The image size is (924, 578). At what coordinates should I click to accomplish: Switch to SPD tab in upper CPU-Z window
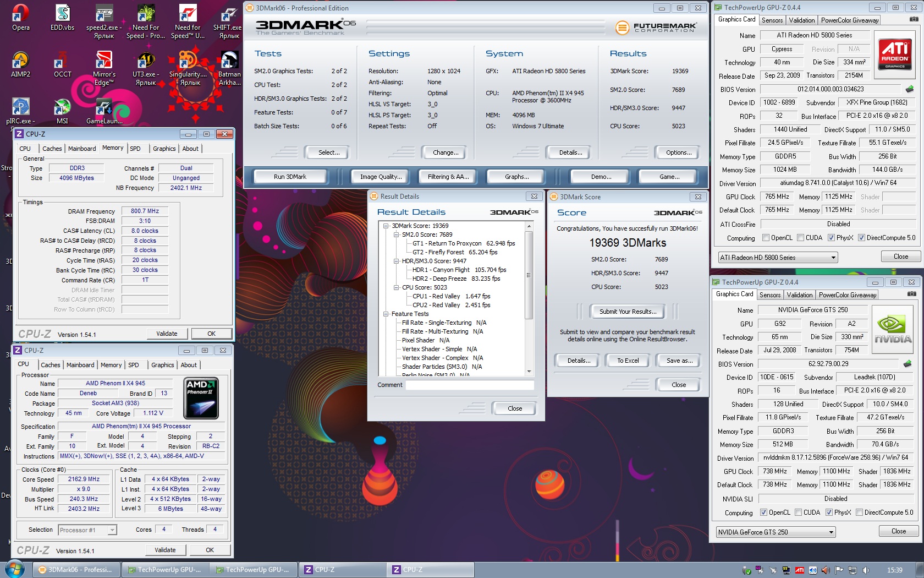tap(135, 149)
